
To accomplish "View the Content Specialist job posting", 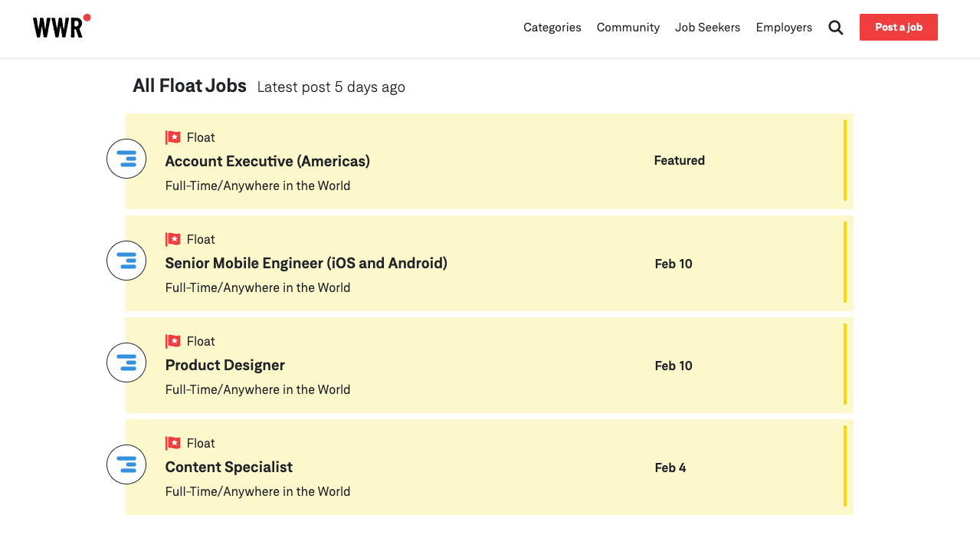I will tap(228, 467).
